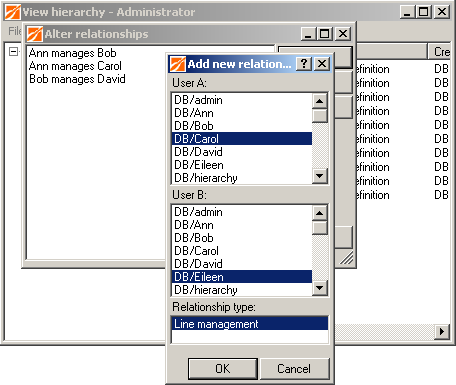Open File menu in View hierarchy window
The width and height of the screenshot is (456, 385).
coord(14,31)
